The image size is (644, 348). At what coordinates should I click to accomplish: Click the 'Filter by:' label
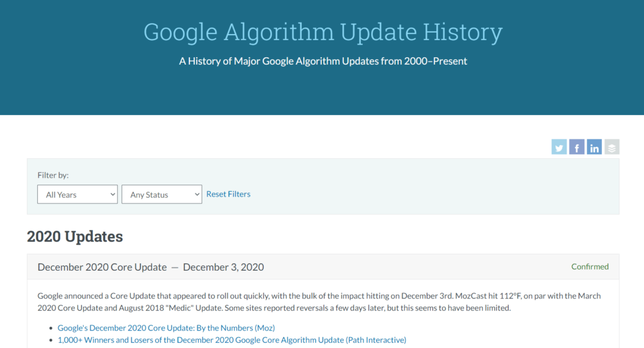53,175
